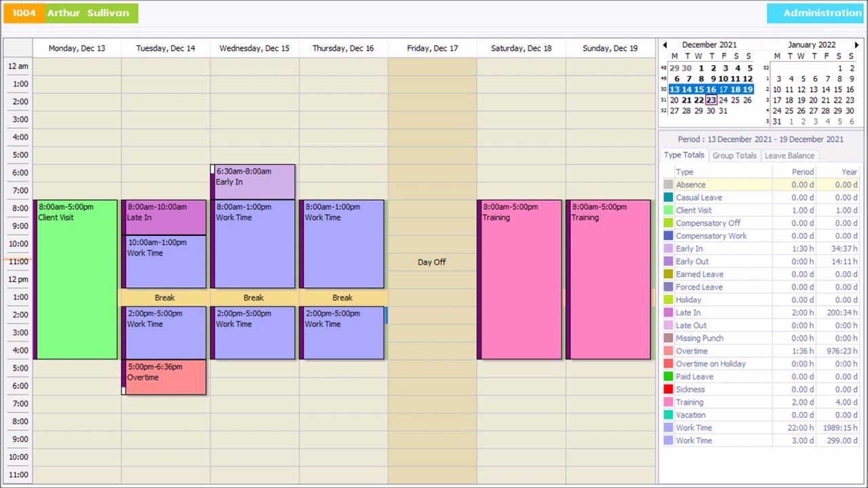
Task: Open the Leave Balance tab
Action: (789, 156)
